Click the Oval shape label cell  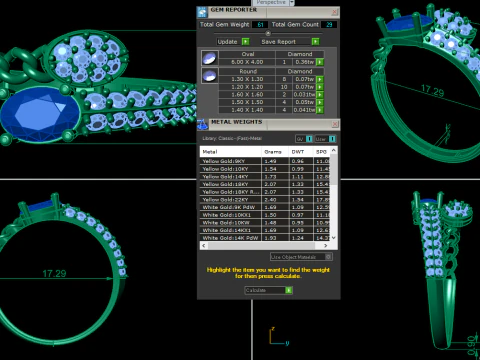click(247, 54)
